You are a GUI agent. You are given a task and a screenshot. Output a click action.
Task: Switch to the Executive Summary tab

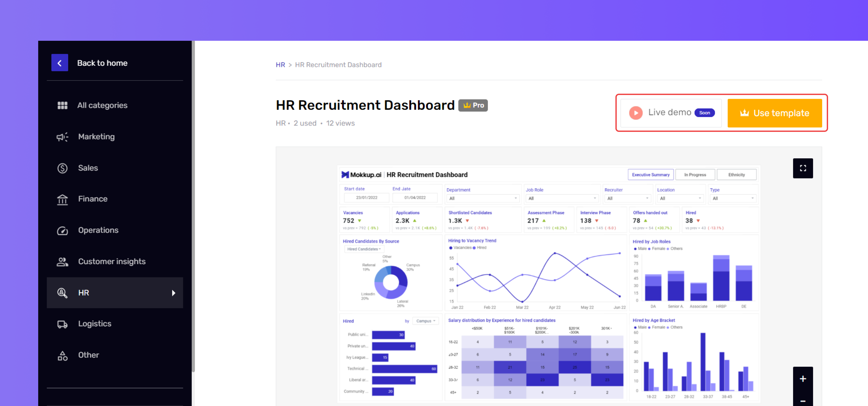pos(650,175)
